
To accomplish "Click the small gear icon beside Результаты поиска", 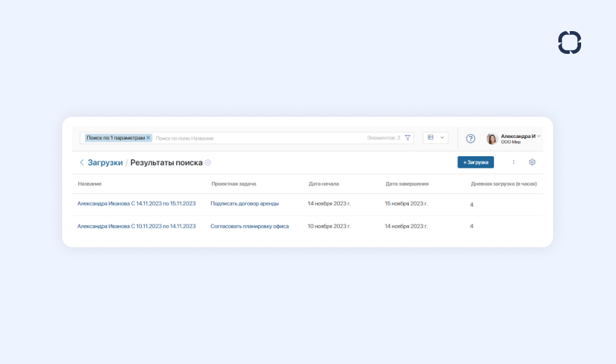I will 209,162.
